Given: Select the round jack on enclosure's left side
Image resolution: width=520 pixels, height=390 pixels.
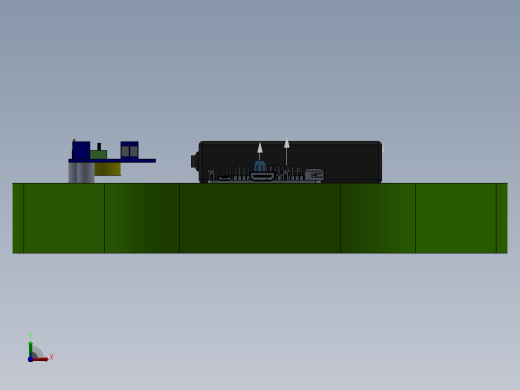Looking at the screenshot, I should (195, 161).
